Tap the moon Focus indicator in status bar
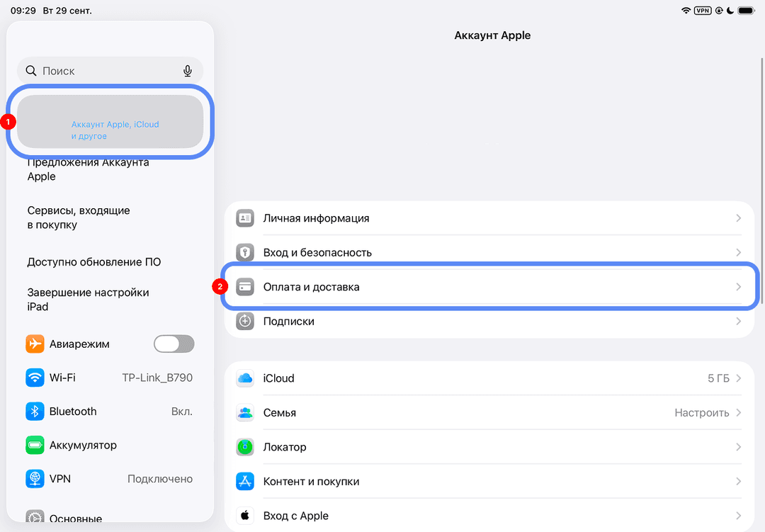The width and height of the screenshot is (765, 532). tap(730, 11)
